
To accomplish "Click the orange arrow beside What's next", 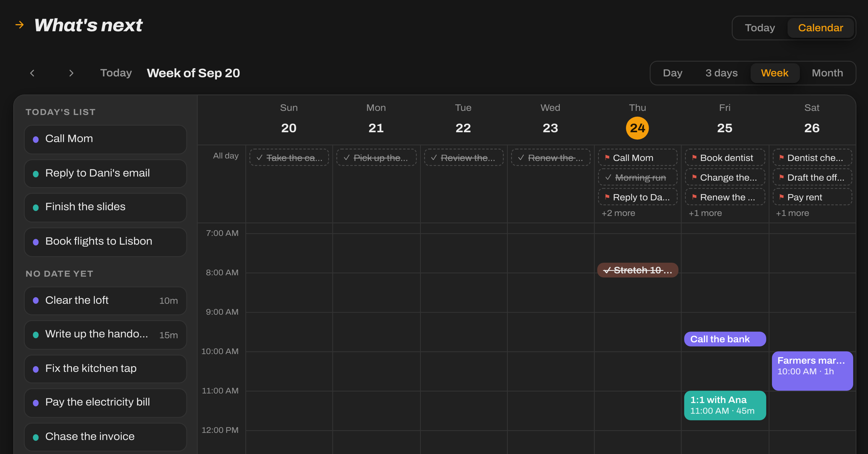I will pyautogui.click(x=20, y=25).
